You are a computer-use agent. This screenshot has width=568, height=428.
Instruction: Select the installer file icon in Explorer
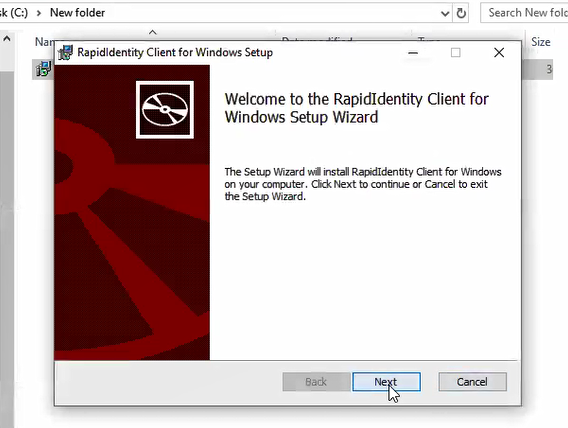pos(43,69)
